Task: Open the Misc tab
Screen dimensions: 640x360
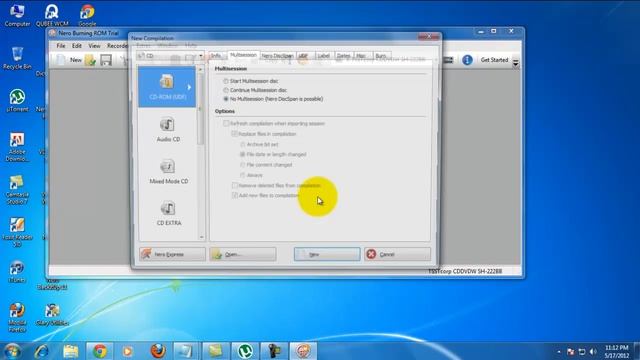Action: (361, 56)
